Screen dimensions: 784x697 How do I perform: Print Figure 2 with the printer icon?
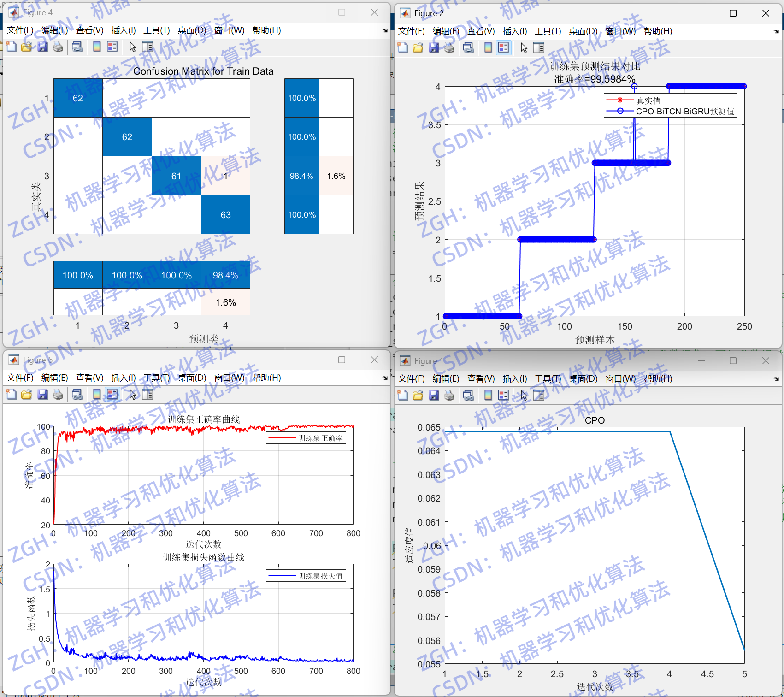[449, 47]
